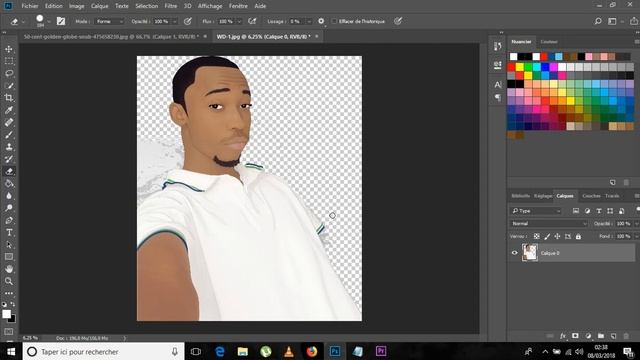The image size is (640, 360).
Task: Select the Move tool
Action: (9, 49)
